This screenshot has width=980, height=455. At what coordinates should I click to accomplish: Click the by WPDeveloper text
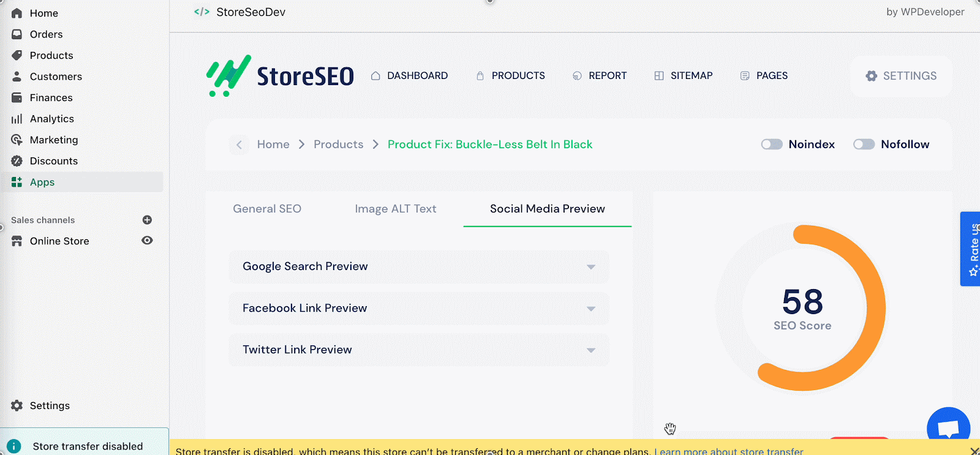pos(925,12)
